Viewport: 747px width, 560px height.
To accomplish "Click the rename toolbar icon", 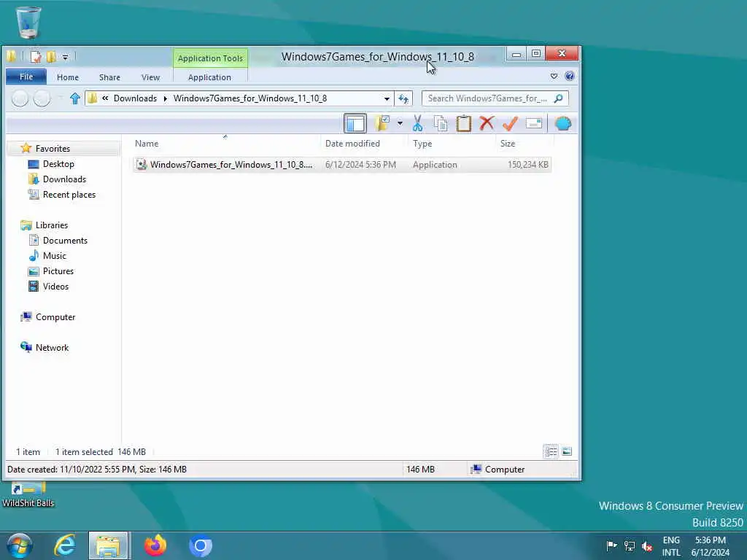I will click(x=534, y=123).
